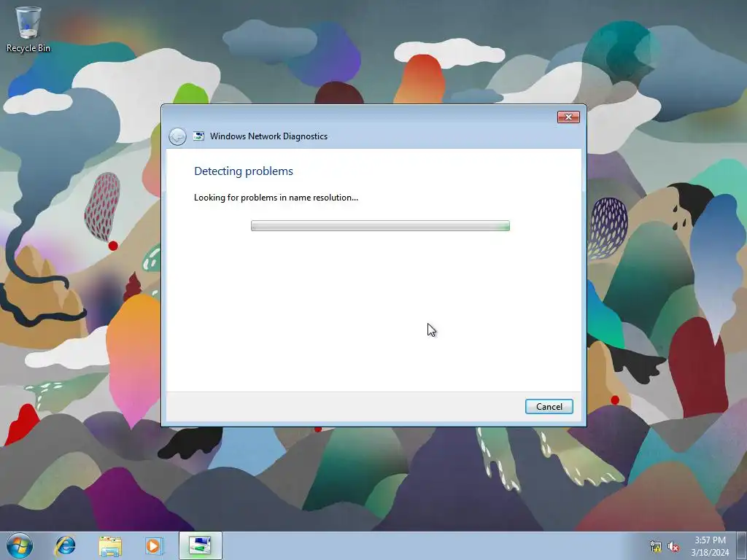This screenshot has height=560, width=747.
Task: Go back using the wizard's arrow
Action: click(177, 136)
